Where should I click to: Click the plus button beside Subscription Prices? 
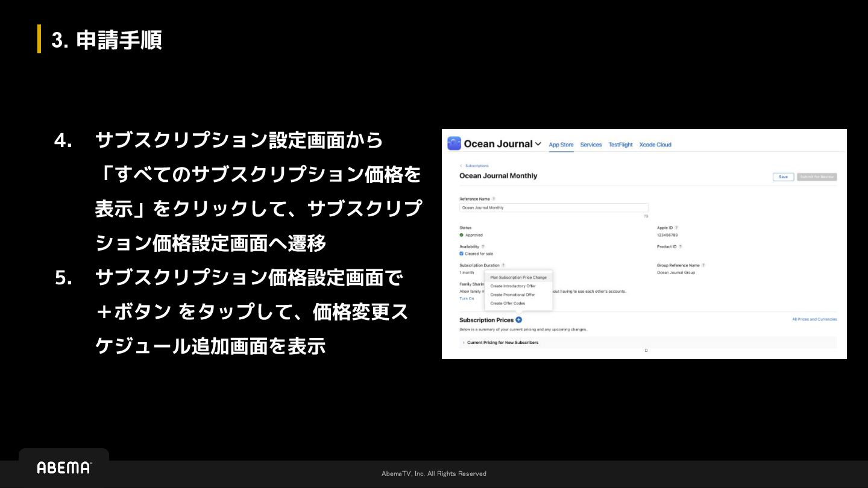(x=519, y=320)
